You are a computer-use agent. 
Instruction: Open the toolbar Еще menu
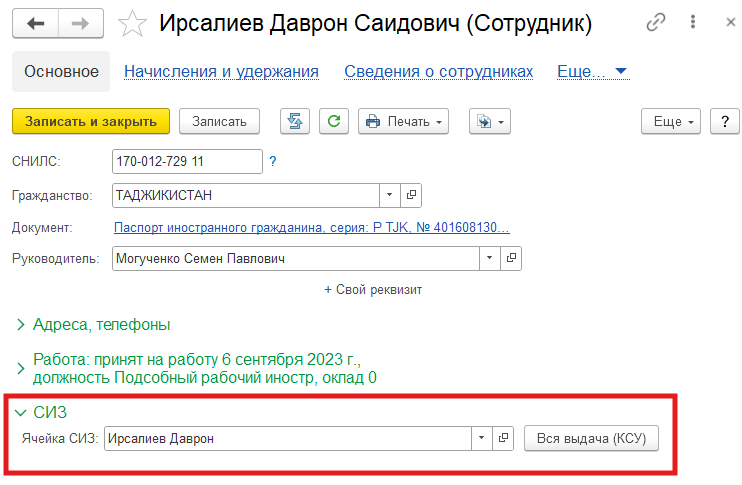click(x=671, y=122)
